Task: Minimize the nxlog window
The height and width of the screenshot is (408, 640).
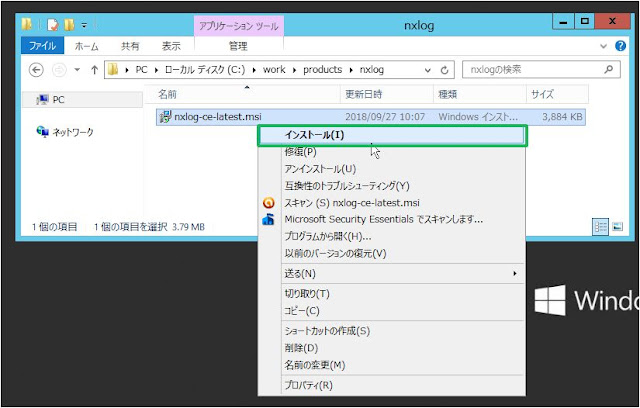Action: 563,22
